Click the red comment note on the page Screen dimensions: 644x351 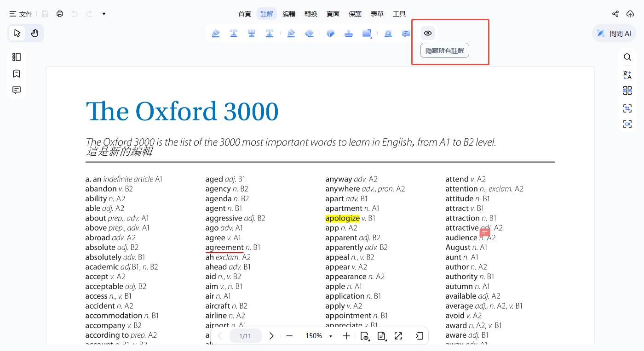pos(485,233)
